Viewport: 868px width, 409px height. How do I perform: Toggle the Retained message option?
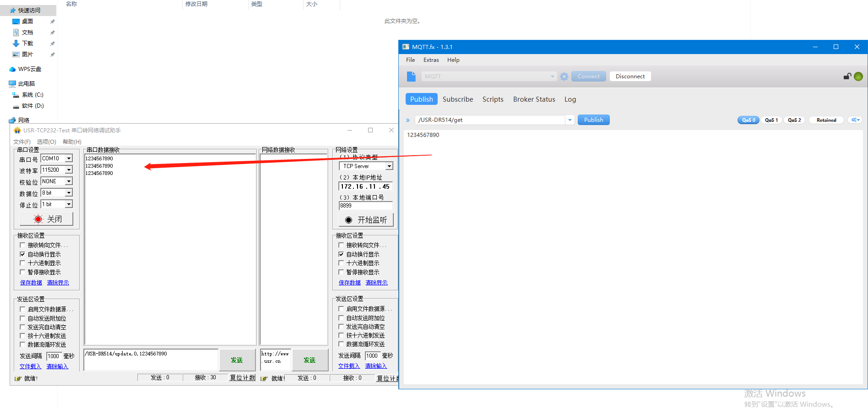pyautogui.click(x=826, y=120)
